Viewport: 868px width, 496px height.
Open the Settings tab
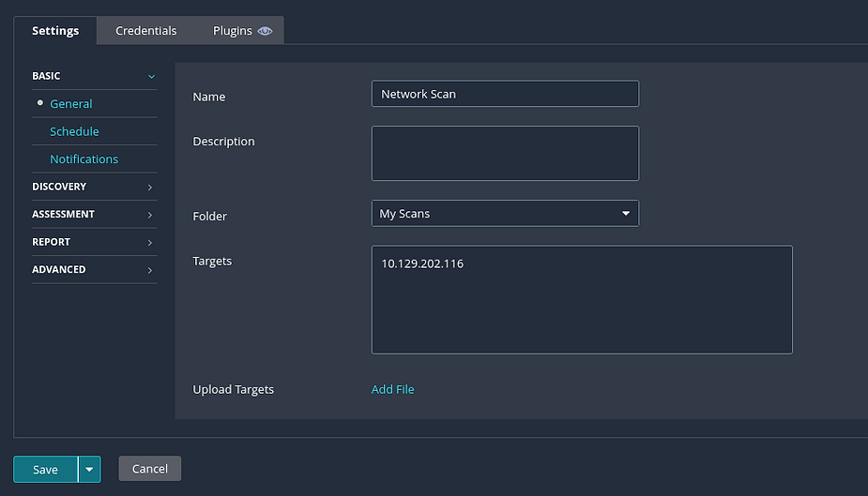coord(55,31)
